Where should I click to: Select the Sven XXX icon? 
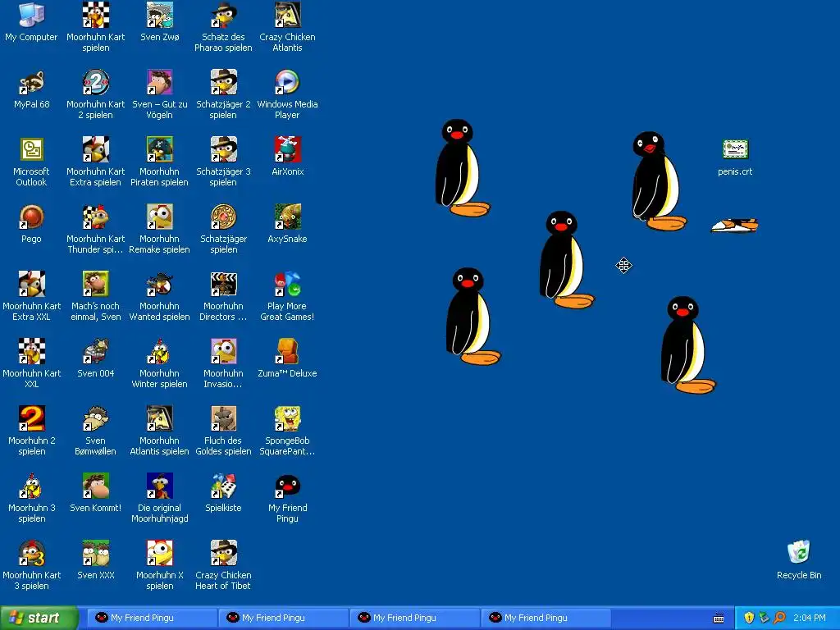[x=96, y=553]
